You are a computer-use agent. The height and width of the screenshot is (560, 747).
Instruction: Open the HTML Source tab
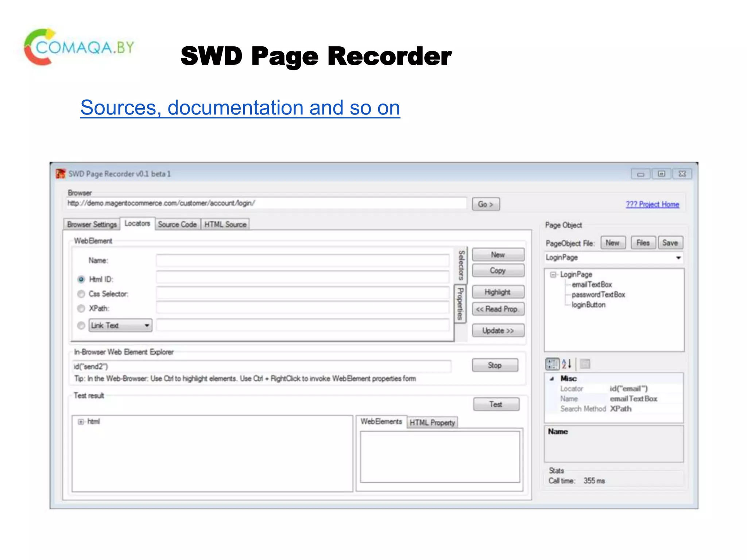225,224
